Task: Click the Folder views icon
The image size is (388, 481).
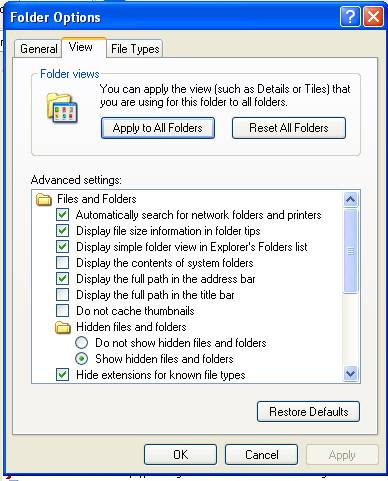Action: coord(62,108)
